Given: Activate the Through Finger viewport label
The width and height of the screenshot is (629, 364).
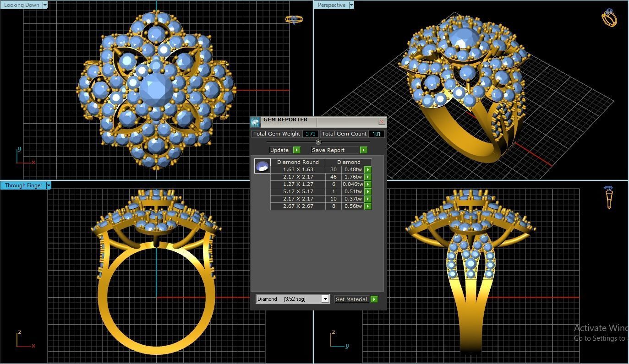Looking at the screenshot, I should (x=23, y=185).
